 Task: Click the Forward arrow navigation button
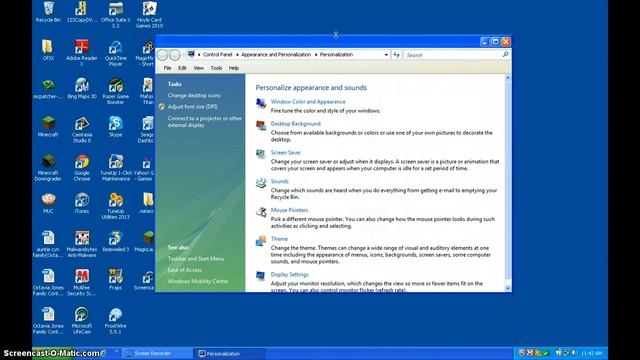point(175,55)
